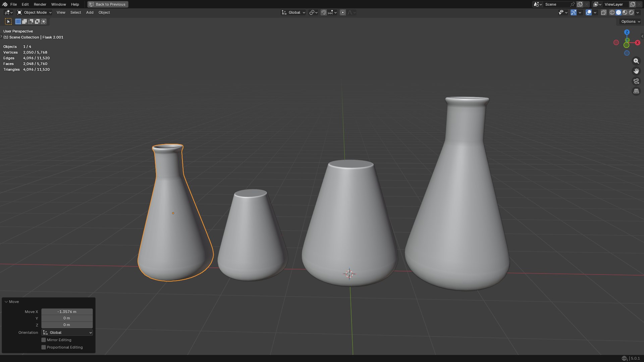Toggle viewport overlays button
Screen dimensions: 644x362
pyautogui.click(x=589, y=12)
